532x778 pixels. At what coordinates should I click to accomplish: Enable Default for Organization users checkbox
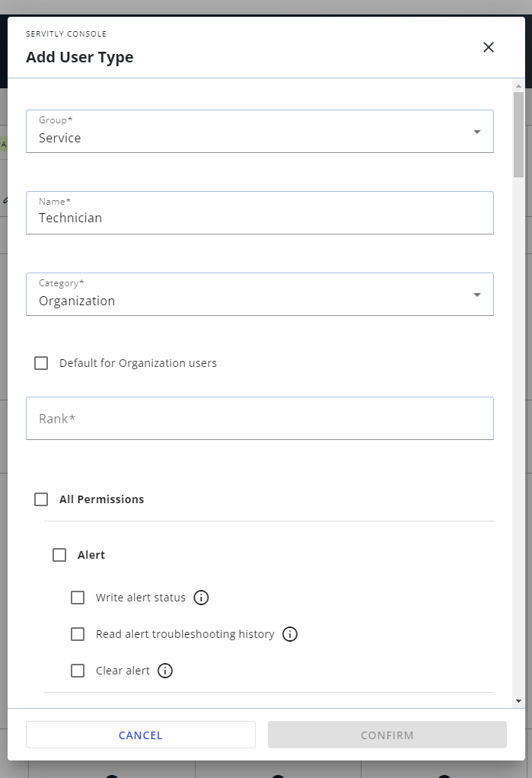pyautogui.click(x=41, y=363)
